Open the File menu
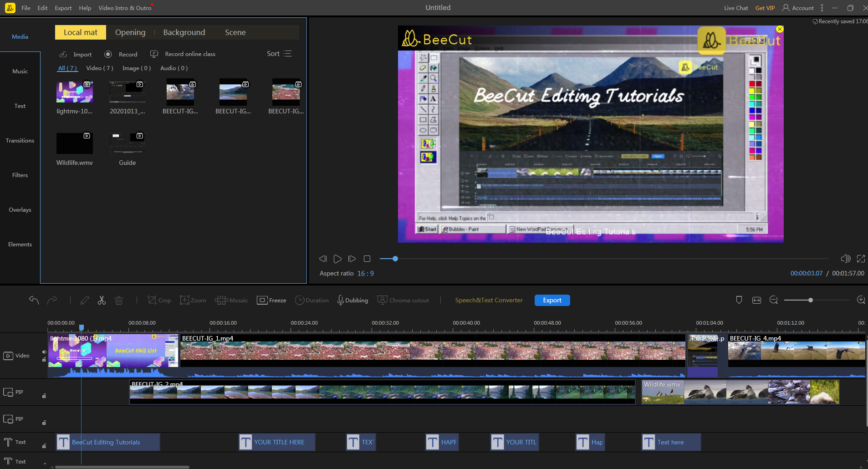This screenshot has height=469, width=868. (26, 8)
